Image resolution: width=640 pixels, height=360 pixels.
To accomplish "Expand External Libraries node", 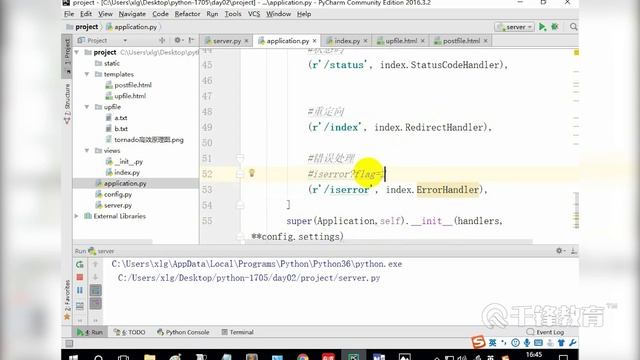I will tap(77, 216).
